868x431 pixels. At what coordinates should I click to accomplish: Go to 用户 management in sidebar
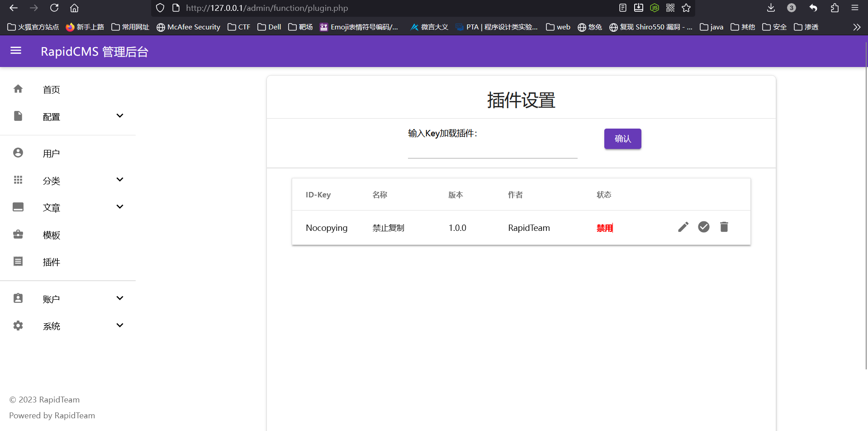[51, 153]
